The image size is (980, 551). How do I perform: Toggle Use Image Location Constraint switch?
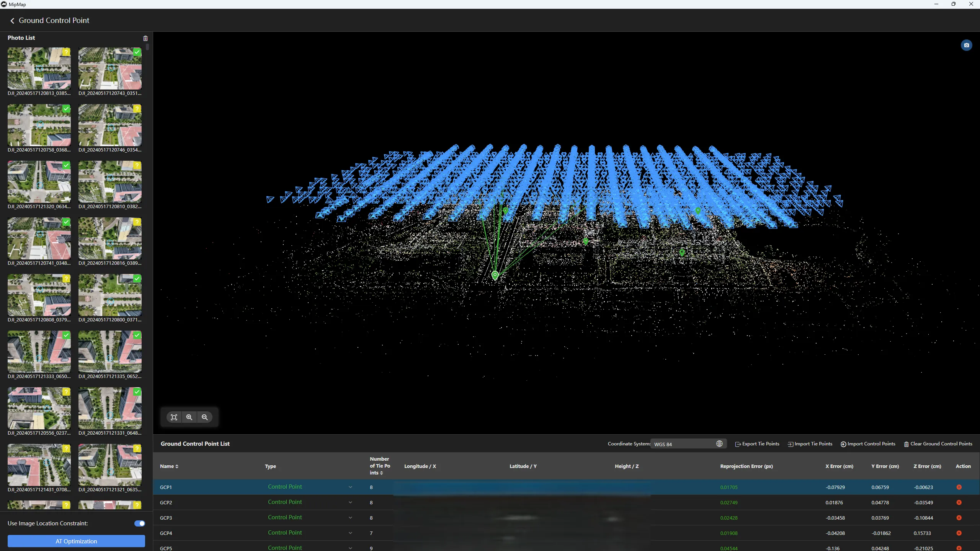[140, 523]
